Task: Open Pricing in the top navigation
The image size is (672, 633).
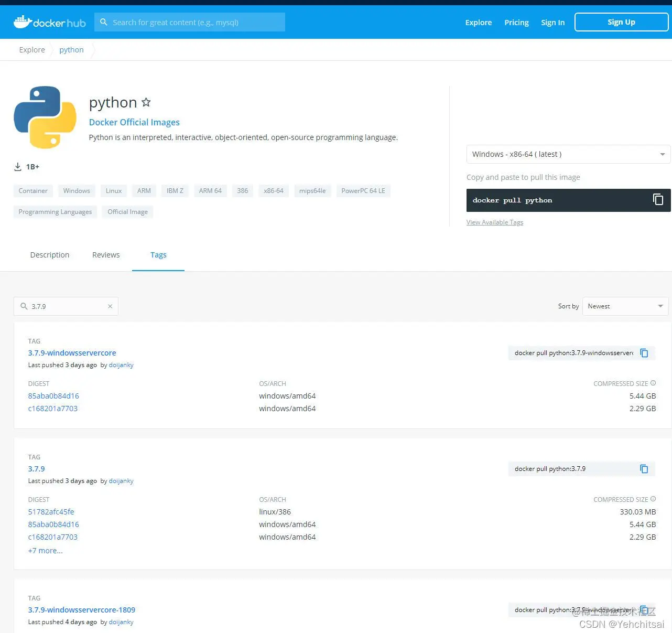Action: (516, 23)
